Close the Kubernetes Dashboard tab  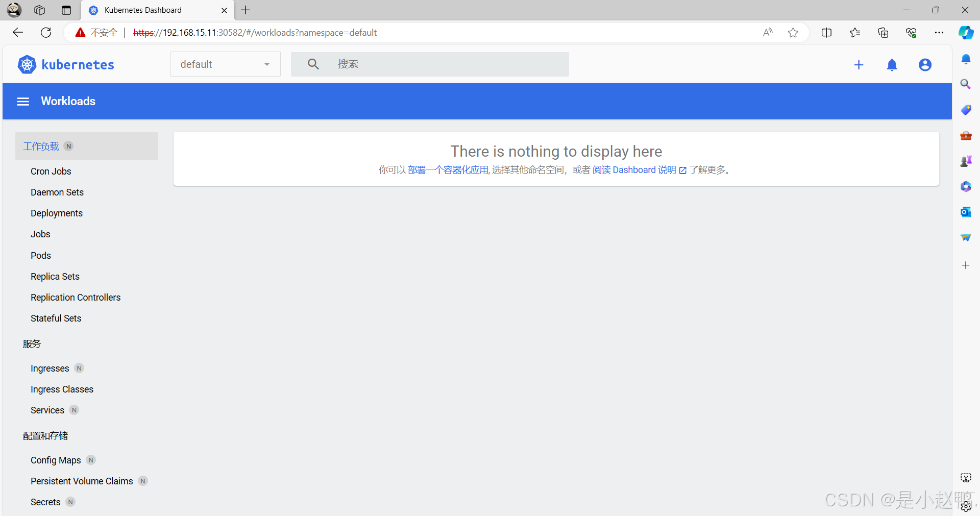(x=224, y=10)
